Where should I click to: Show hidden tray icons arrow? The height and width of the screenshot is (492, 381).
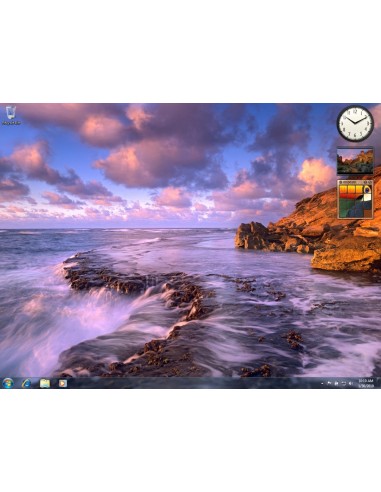point(322,384)
